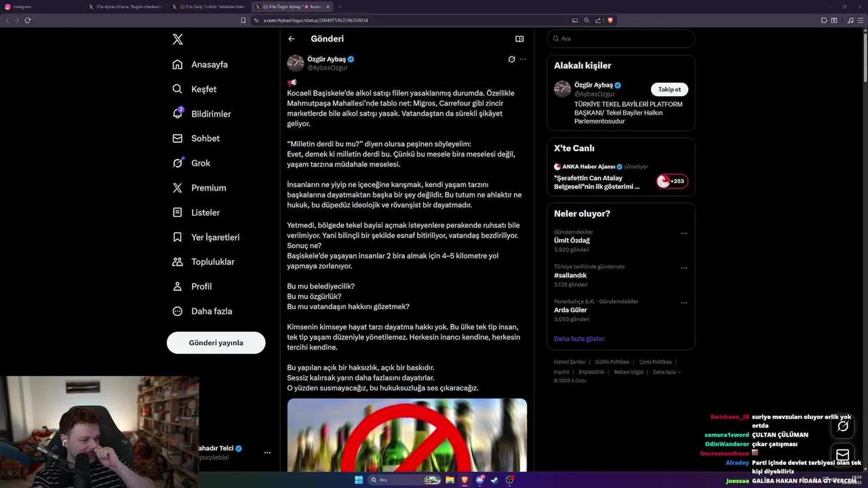This screenshot has width=868, height=488.
Task: Click @AybasOzgur handle in post
Action: click(328, 68)
